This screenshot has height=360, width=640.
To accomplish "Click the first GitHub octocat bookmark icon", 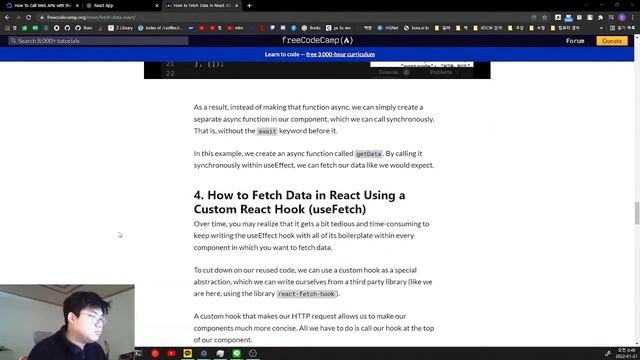I will (67, 28).
